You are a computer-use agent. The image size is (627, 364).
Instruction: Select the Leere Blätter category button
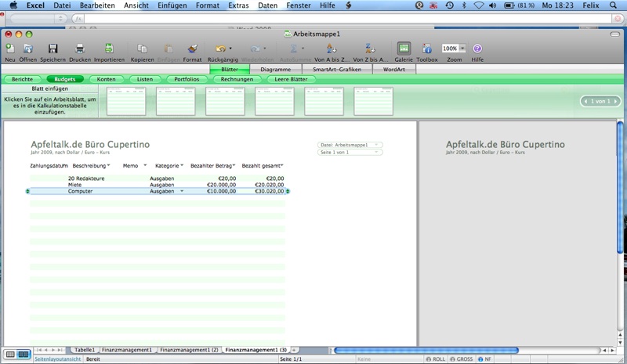(x=291, y=79)
